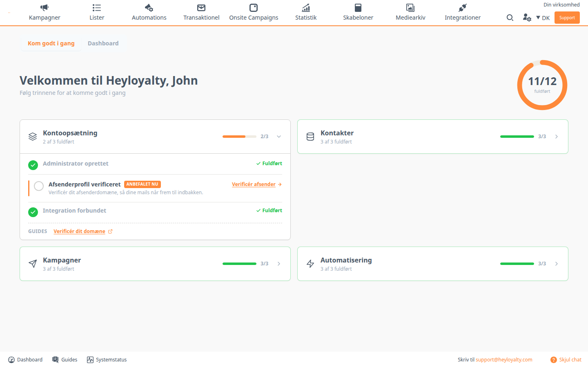
Task: Click the orange Support button
Action: point(567,18)
